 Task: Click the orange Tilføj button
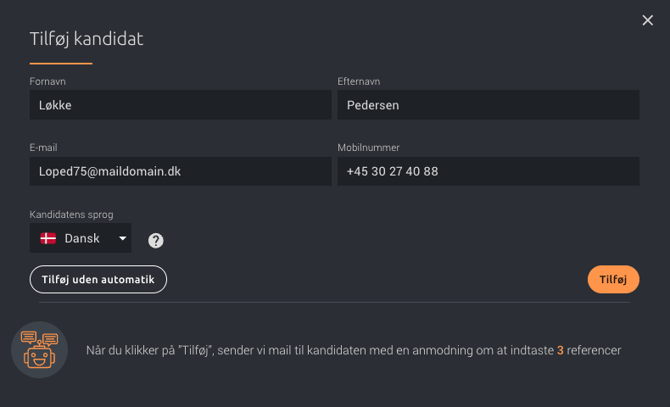(613, 279)
